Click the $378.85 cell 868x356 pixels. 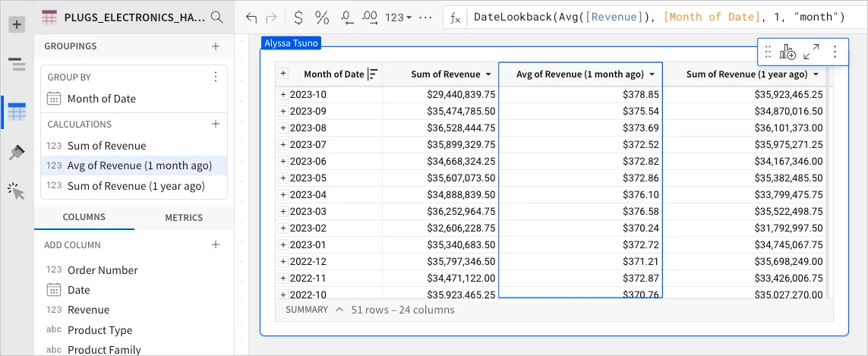[x=581, y=95]
